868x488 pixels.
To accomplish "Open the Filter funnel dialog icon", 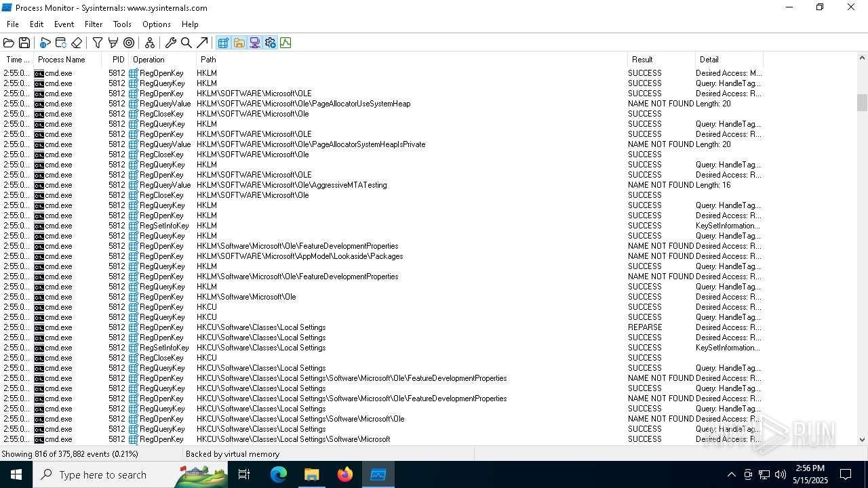I will (98, 43).
